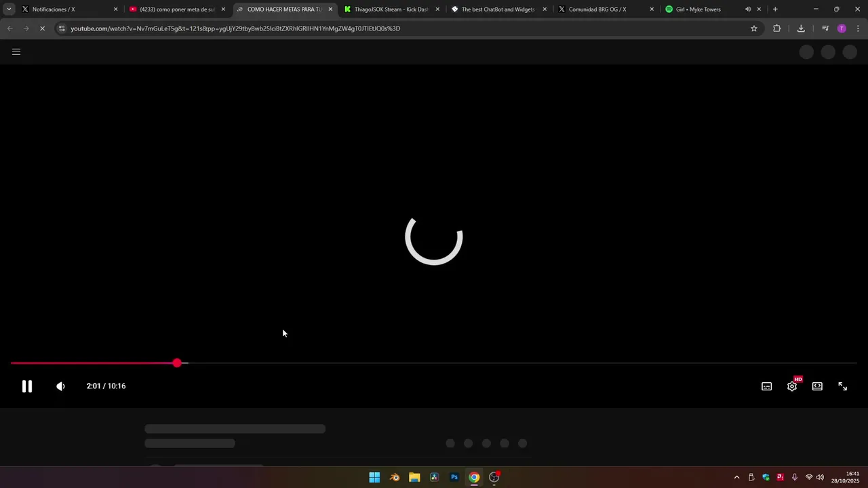
Task: Open the Windows Start menu
Action: pyautogui.click(x=374, y=477)
